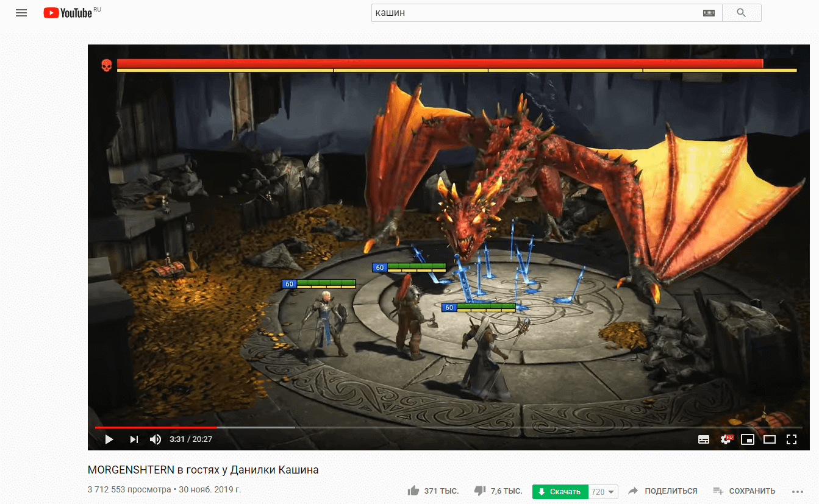Dislike the video with thumbs down
The width and height of the screenshot is (819, 504).
coord(480,491)
